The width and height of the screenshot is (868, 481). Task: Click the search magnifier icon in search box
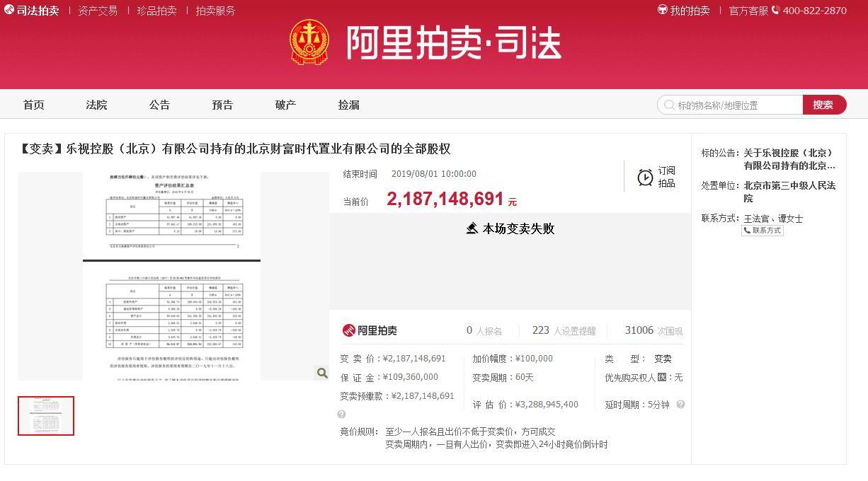coord(668,105)
